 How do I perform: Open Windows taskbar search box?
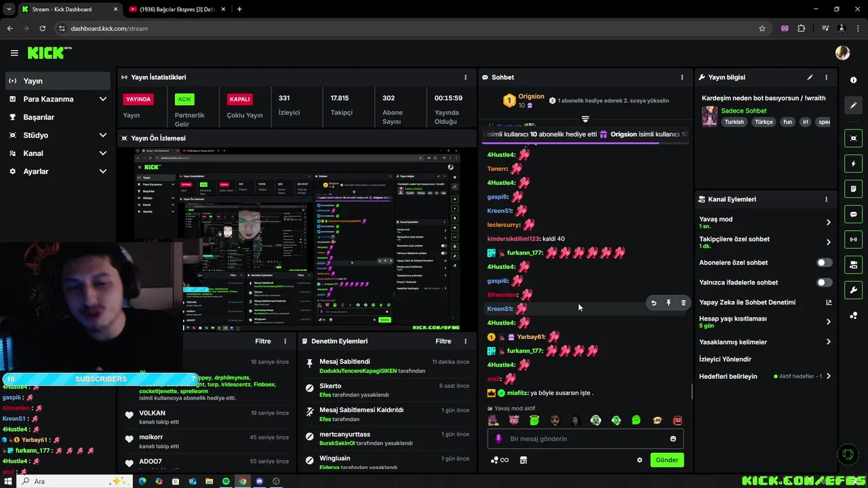[75, 481]
